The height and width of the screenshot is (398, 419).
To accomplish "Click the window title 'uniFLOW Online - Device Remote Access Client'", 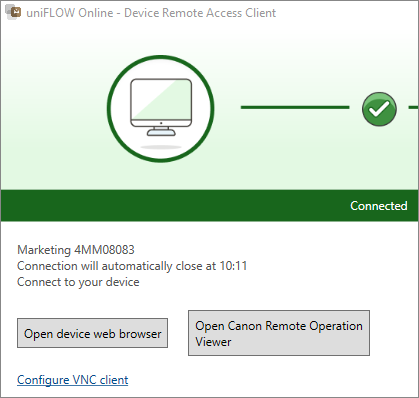I will [151, 13].
